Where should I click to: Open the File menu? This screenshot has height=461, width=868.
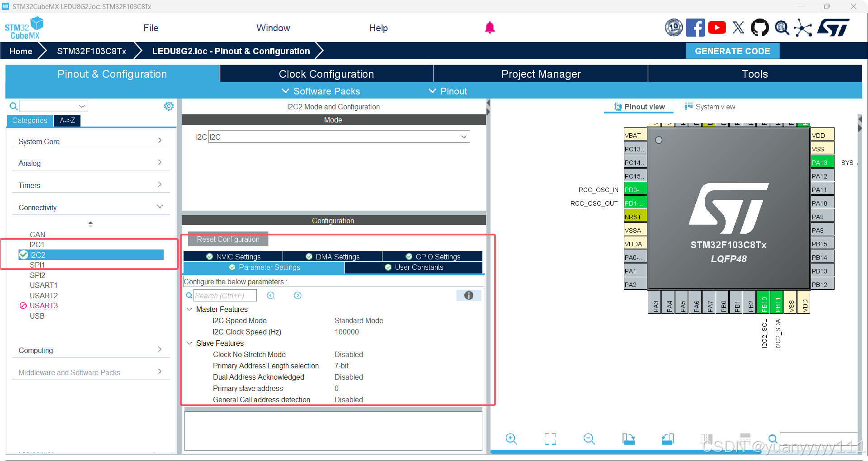click(151, 28)
